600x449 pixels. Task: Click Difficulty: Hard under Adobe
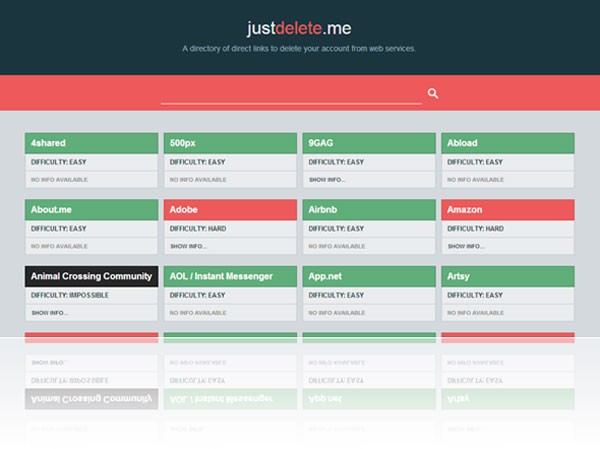[198, 229]
